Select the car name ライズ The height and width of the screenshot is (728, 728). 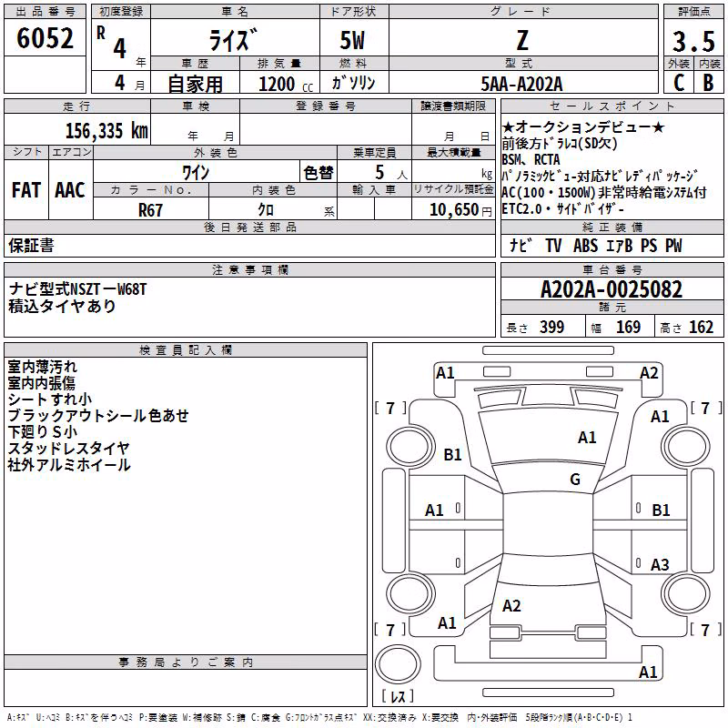pyautogui.click(x=233, y=39)
